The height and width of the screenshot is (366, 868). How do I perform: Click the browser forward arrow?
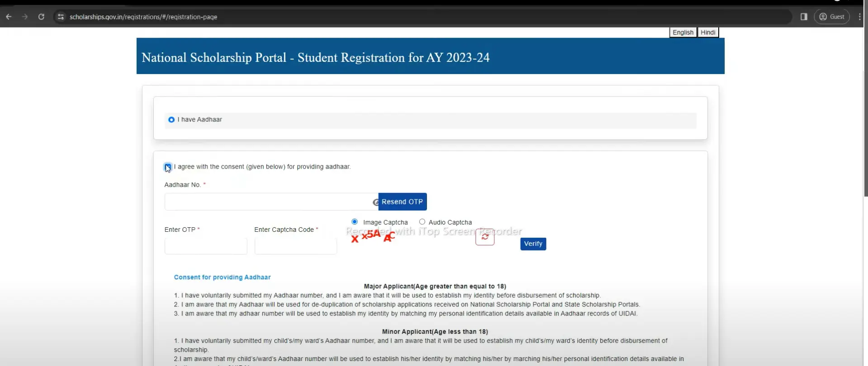point(25,17)
